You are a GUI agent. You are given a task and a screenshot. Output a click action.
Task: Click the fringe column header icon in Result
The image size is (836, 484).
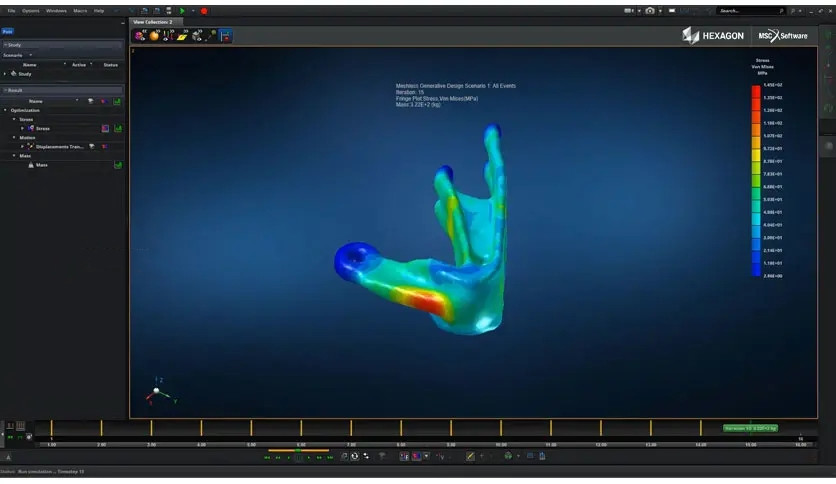point(103,101)
